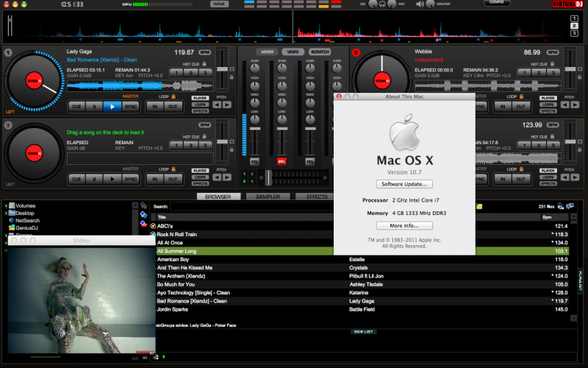Click the active red PFL button

pos(282,160)
